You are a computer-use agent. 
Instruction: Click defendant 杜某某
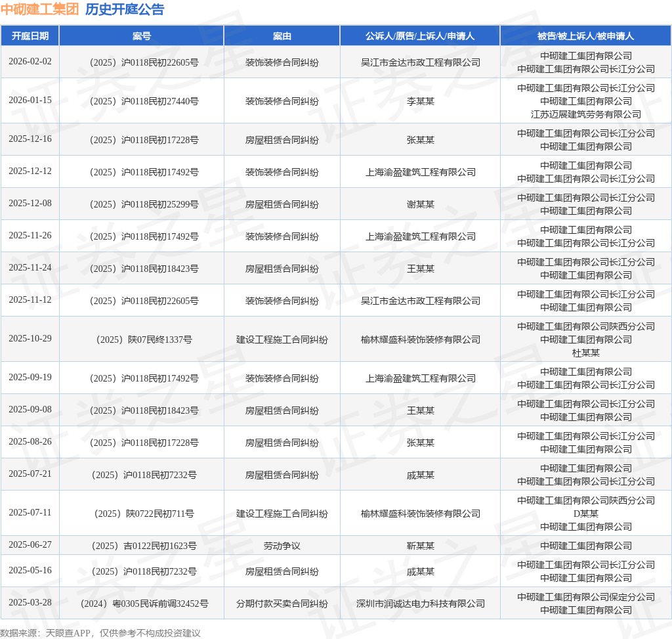(x=586, y=353)
